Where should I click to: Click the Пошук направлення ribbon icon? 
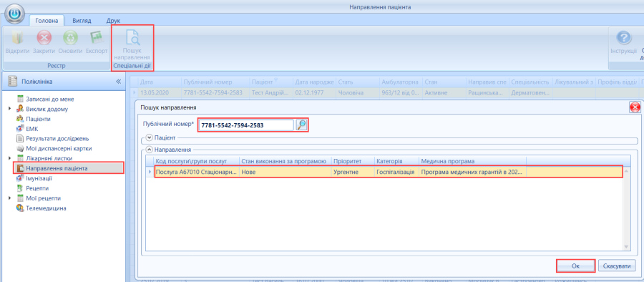[132, 38]
